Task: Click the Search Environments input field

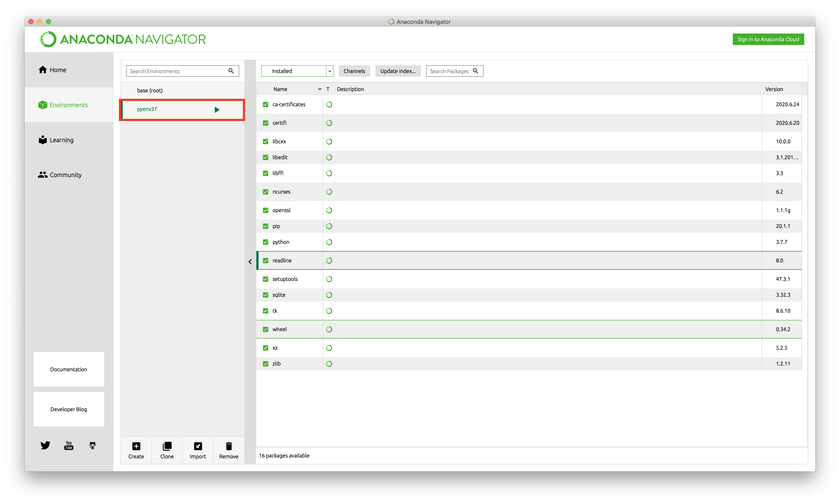Action: coord(182,71)
